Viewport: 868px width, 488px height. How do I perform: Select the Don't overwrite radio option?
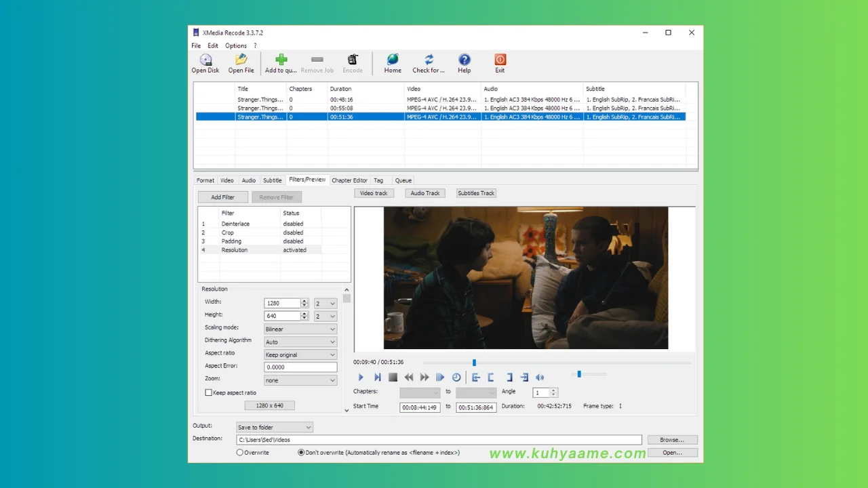pos(301,453)
